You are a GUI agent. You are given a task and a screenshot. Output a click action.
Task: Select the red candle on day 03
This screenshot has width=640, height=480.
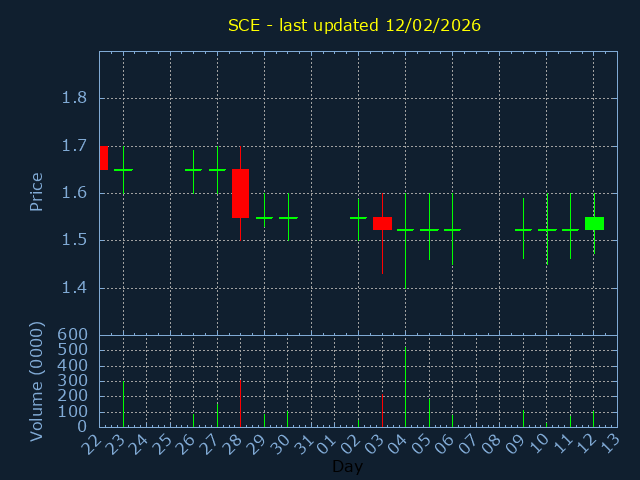coord(382,223)
